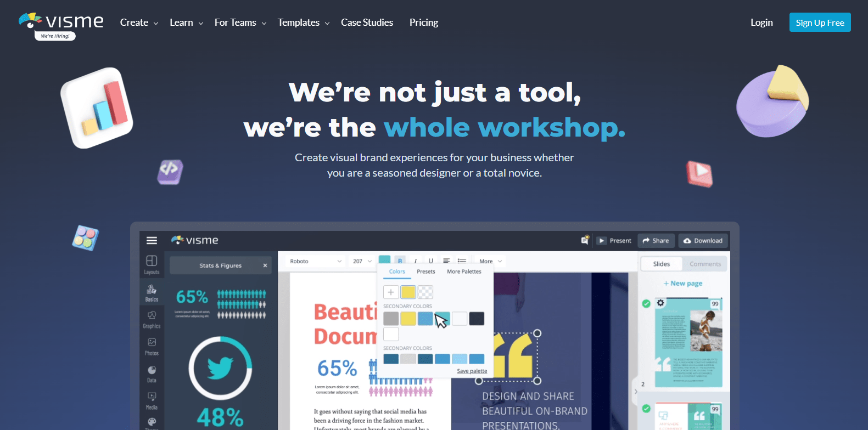The image size is (868, 430).
Task: Toggle underline text formatting
Action: (x=431, y=261)
